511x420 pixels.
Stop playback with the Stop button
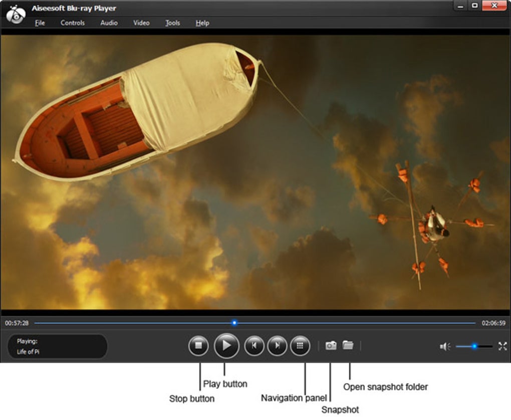tap(198, 345)
